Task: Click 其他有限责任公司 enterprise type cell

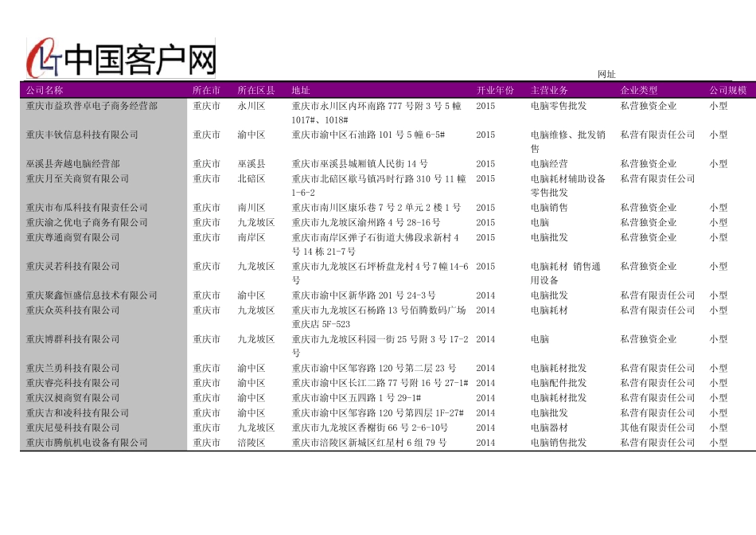Action: (657, 428)
